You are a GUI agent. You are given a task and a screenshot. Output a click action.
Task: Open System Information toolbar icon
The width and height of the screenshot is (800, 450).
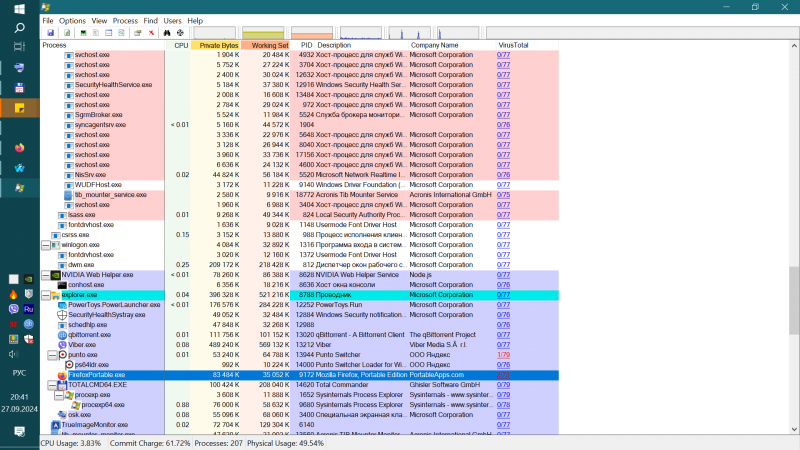(83, 33)
